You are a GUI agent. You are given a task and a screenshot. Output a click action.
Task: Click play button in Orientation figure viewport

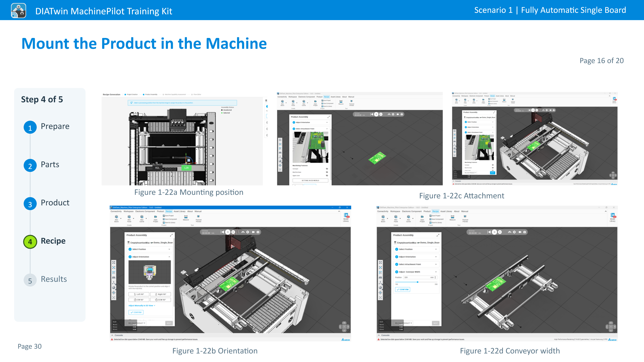click(228, 232)
